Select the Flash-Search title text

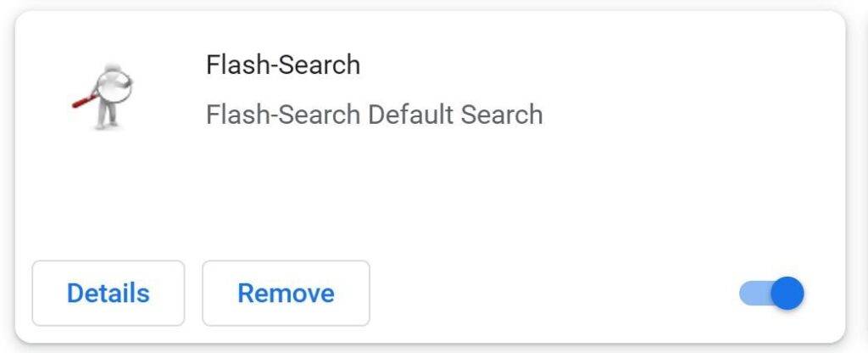283,64
